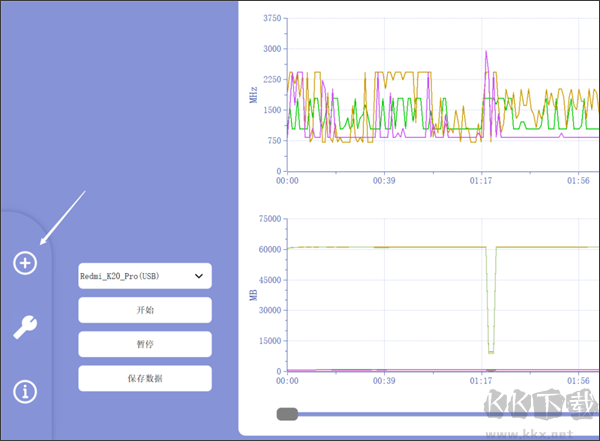Click the 3750 value on the MHz axis
600x441 pixels.
[x=271, y=18]
